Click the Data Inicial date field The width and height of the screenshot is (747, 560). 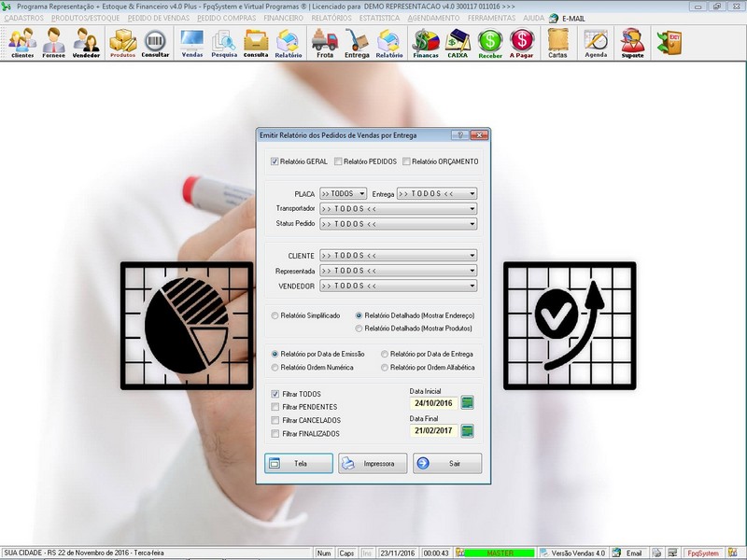433,403
